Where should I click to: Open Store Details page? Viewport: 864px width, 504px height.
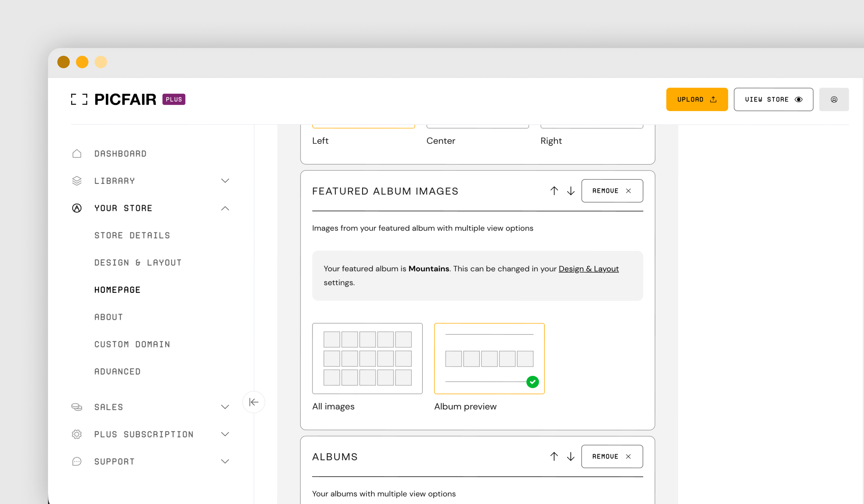(x=132, y=235)
